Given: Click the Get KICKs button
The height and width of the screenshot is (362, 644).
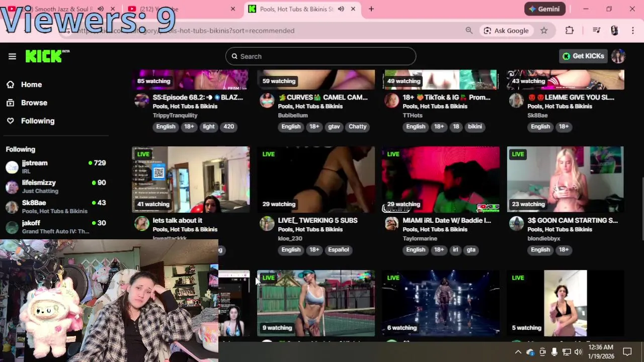Looking at the screenshot, I should (x=583, y=56).
